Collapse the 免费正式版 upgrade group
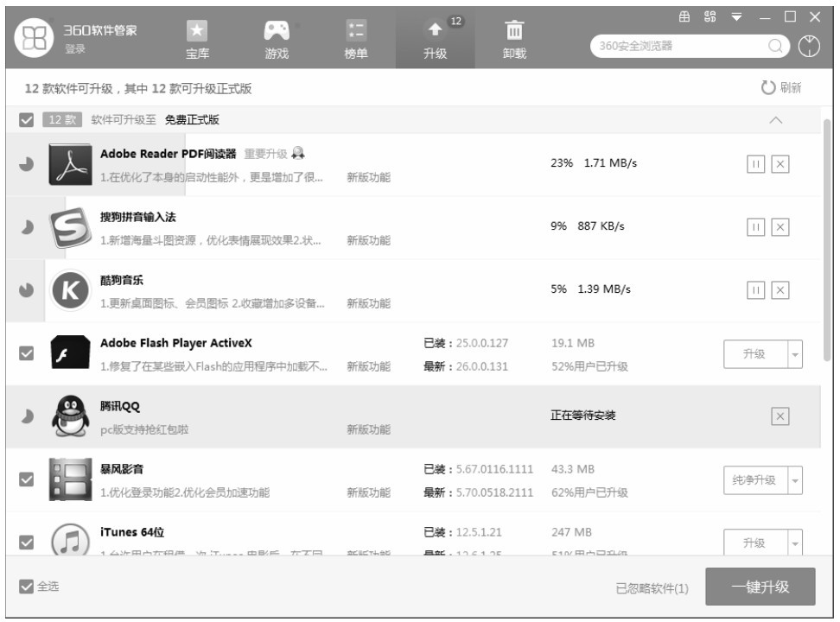This screenshot has height=622, width=840. pos(775,120)
